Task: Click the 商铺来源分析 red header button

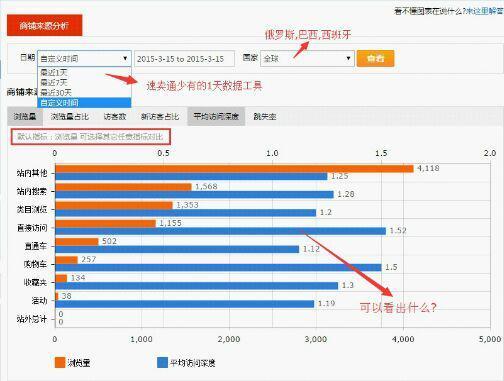Action: (x=44, y=25)
